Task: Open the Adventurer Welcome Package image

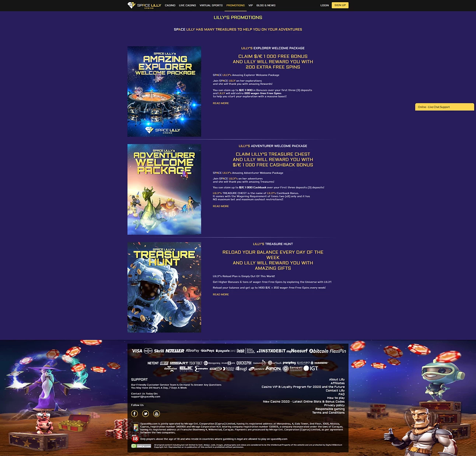Action: [164, 189]
